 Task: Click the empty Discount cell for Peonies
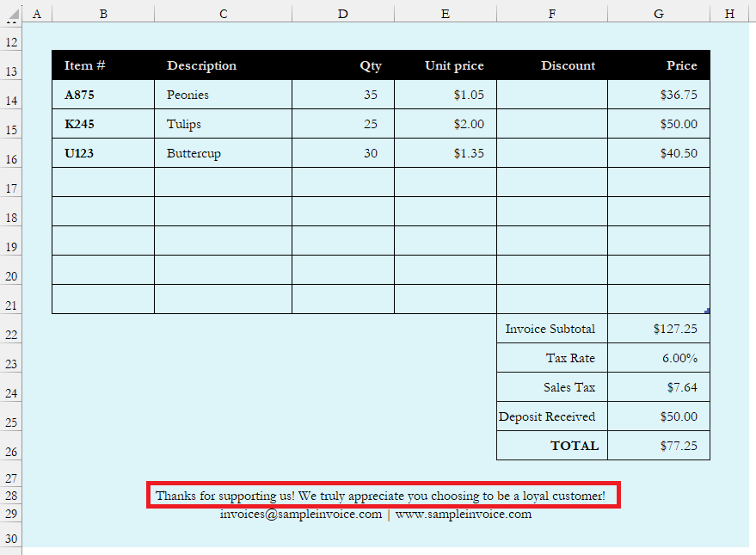click(552, 95)
